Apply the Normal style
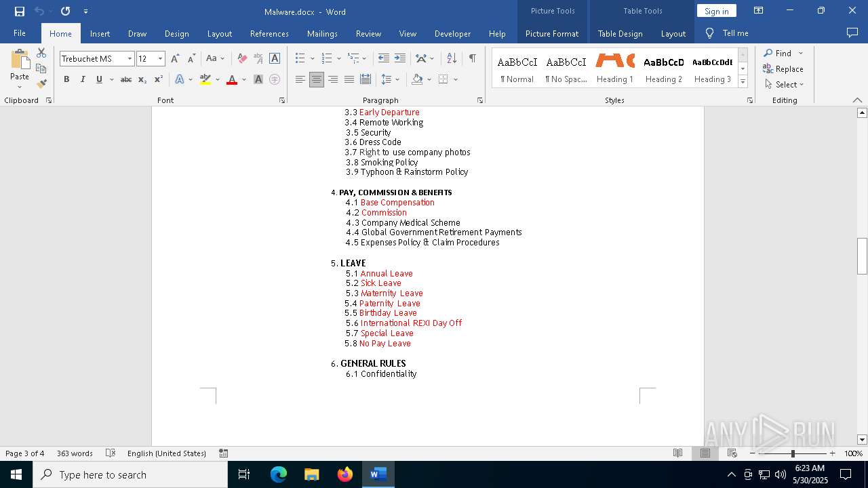868x488 pixels. (517, 68)
